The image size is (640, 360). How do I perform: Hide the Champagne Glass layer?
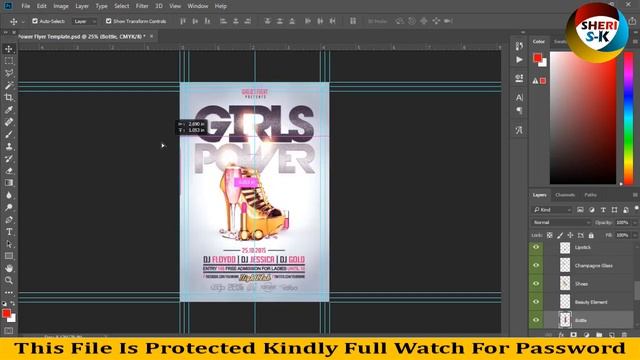[x=536, y=265]
